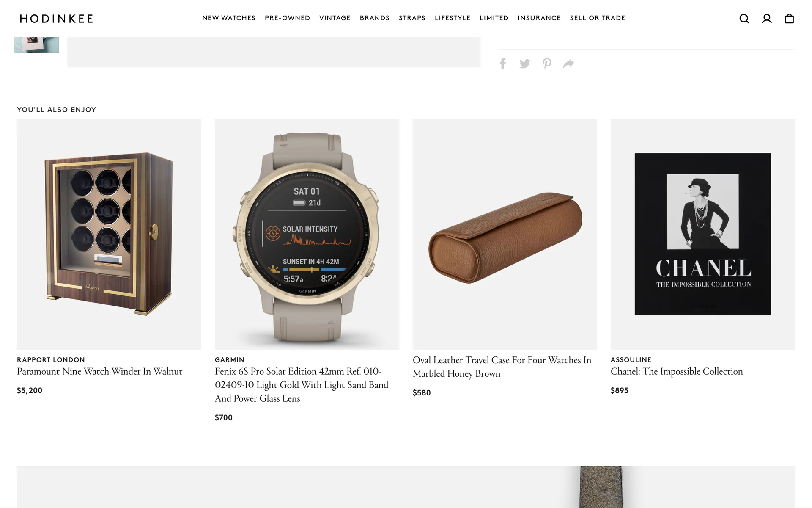
Task: Open the Vintage menu item
Action: coord(335,18)
